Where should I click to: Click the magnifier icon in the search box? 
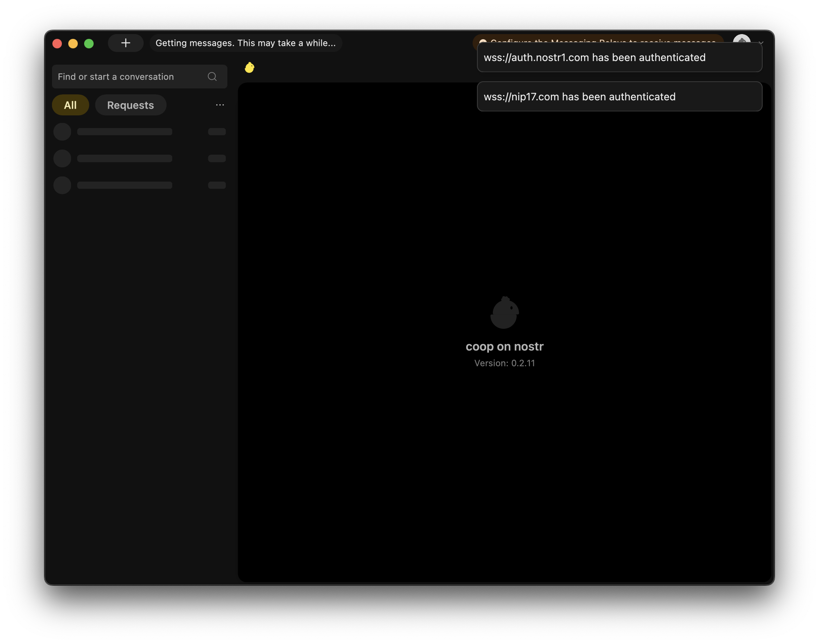212,77
